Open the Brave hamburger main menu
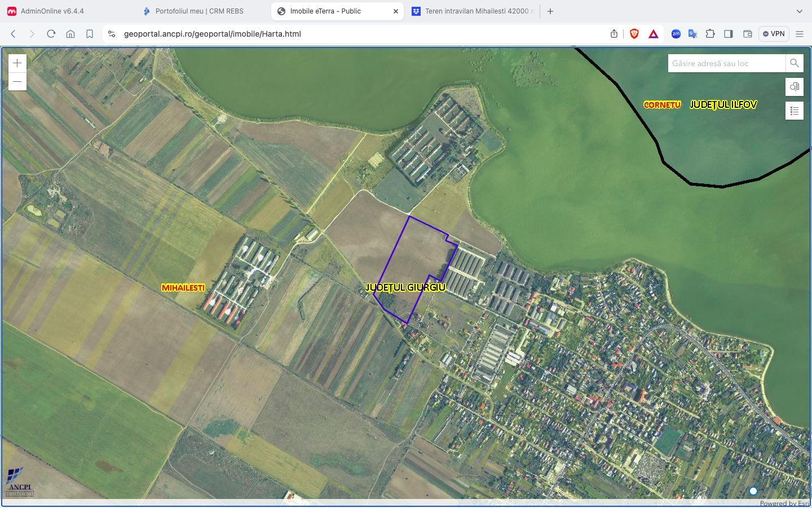The height and width of the screenshot is (508, 812). (799, 34)
